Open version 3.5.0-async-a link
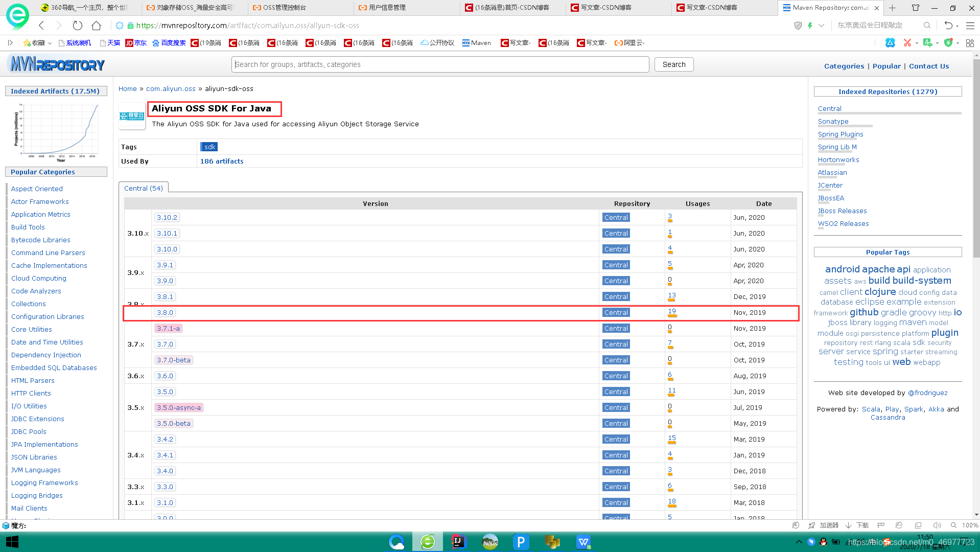Image resolution: width=980 pixels, height=552 pixels. (179, 407)
